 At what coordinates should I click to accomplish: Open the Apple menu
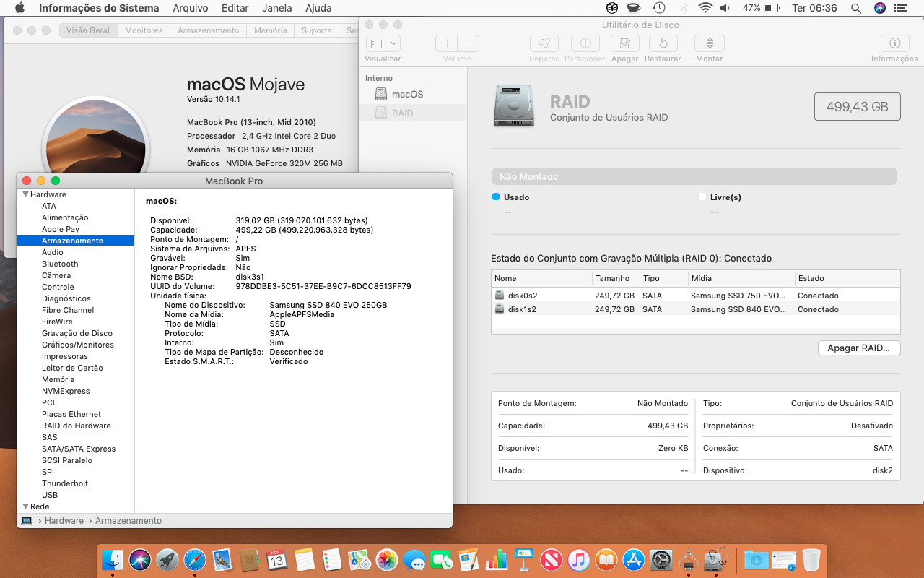(19, 8)
